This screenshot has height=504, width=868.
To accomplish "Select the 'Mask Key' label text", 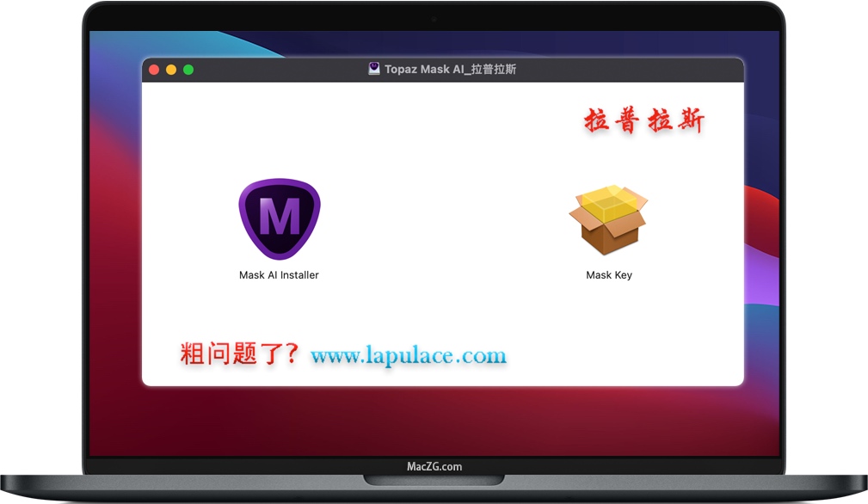I will [x=608, y=274].
